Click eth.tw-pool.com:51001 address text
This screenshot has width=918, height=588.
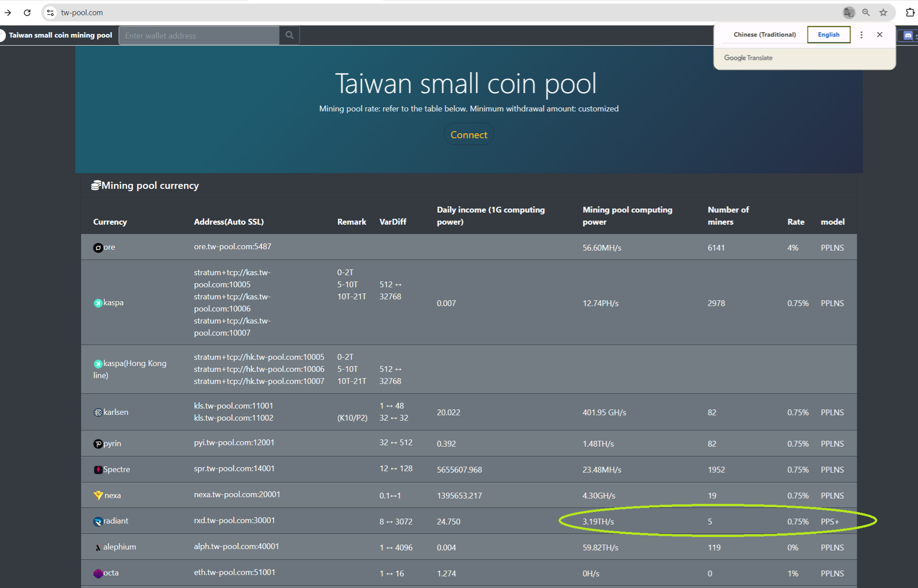[235, 572]
